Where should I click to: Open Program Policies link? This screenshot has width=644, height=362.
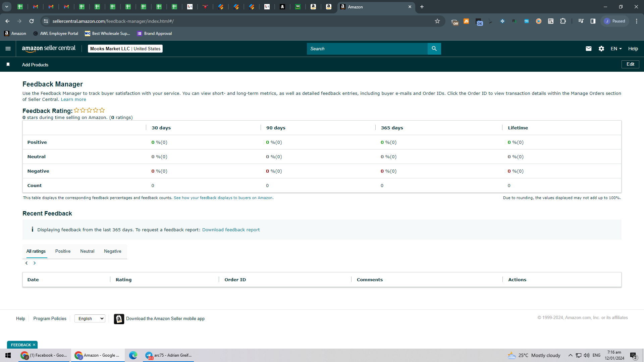click(50, 319)
